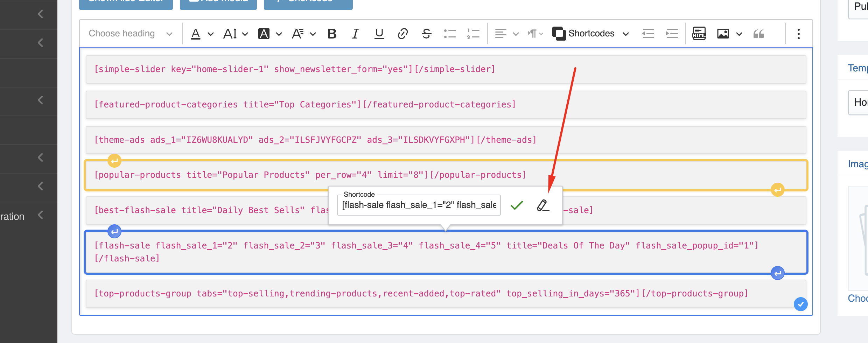The width and height of the screenshot is (868, 343).
Task: Expand the font color dropdown arrow
Action: (x=210, y=34)
